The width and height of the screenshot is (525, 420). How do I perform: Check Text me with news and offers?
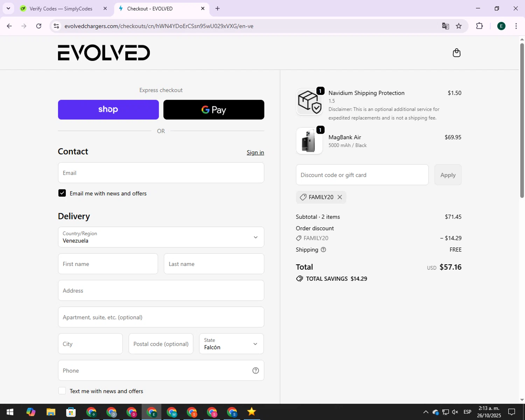tap(62, 391)
